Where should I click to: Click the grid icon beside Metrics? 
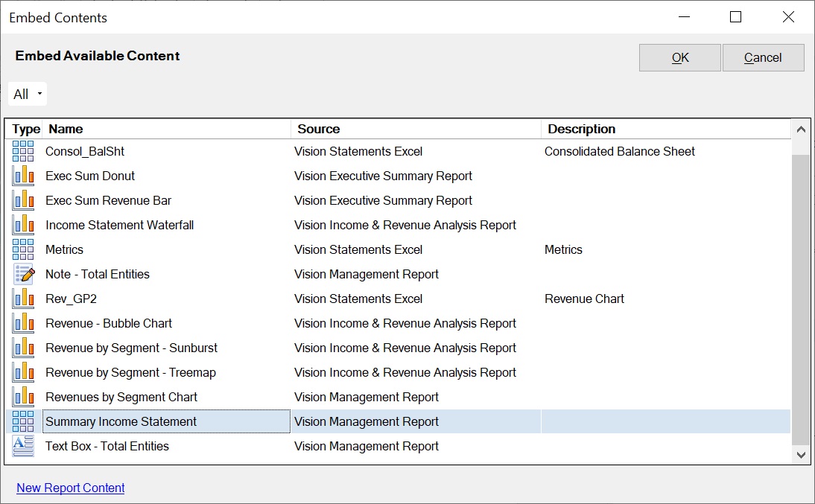pyautogui.click(x=23, y=249)
